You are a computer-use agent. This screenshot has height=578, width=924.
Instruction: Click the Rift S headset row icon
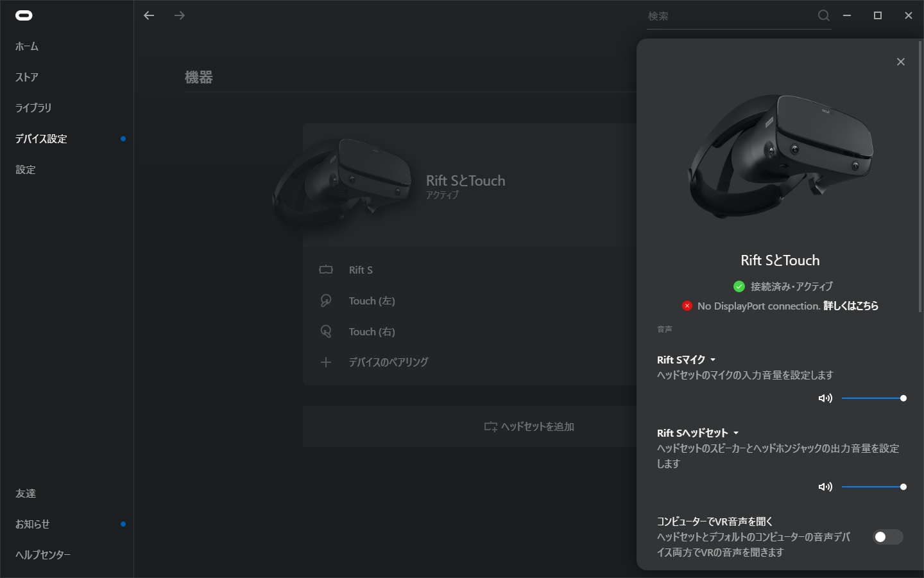click(x=326, y=270)
